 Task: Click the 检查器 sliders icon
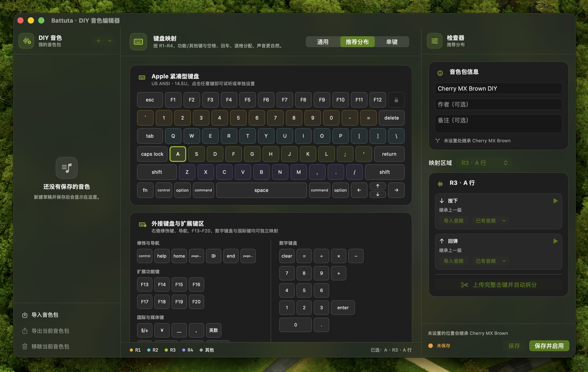point(434,41)
